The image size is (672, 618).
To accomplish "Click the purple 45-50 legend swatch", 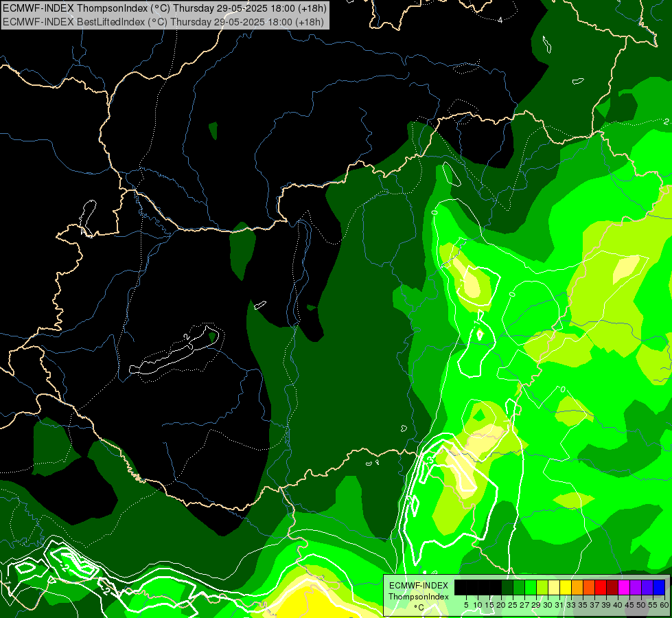I will [x=636, y=587].
